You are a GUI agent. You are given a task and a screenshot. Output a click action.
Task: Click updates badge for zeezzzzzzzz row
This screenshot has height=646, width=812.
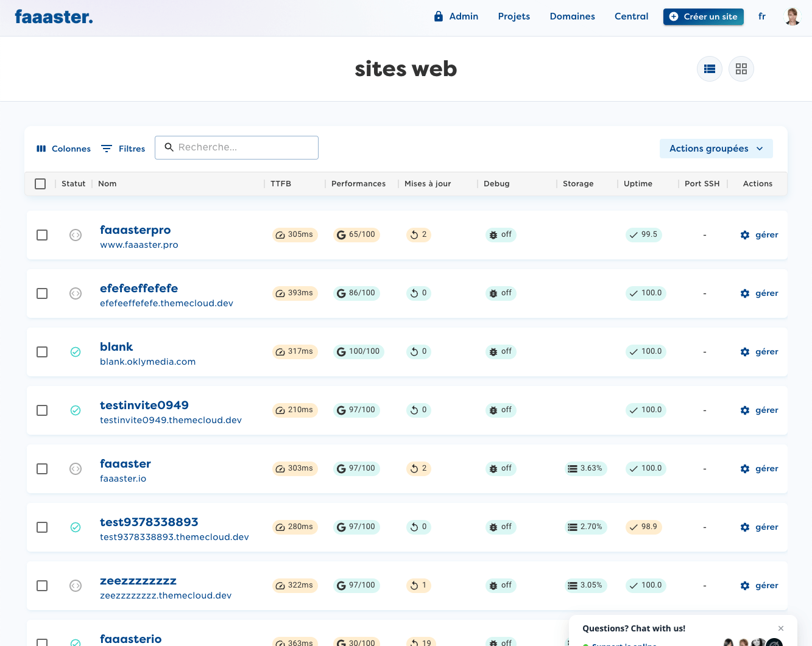pos(418,585)
